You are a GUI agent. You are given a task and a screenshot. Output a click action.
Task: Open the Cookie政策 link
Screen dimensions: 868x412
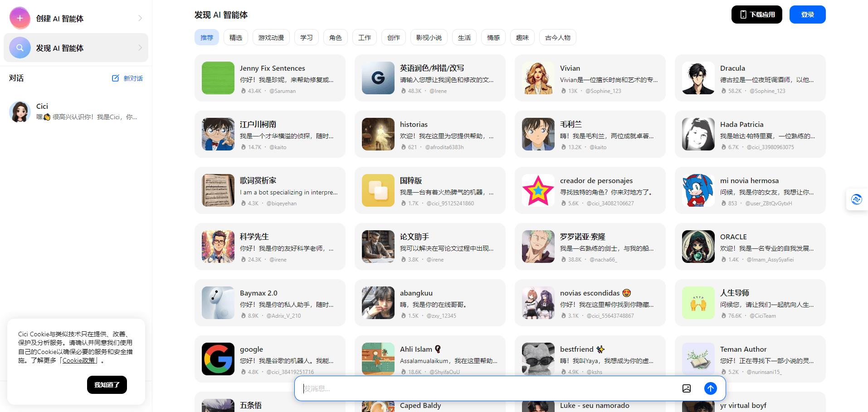[79, 361]
